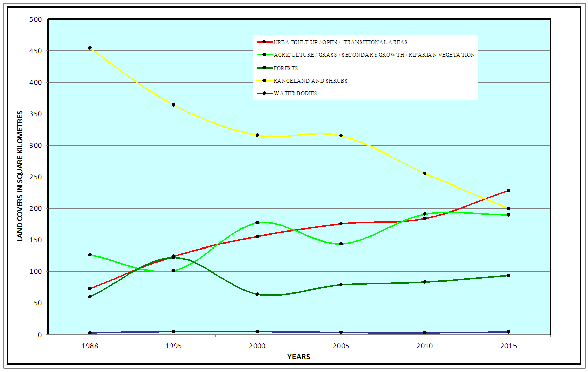Click the 2005 Rangeland data point
Screen dimensions: 588x372
[x=341, y=136]
